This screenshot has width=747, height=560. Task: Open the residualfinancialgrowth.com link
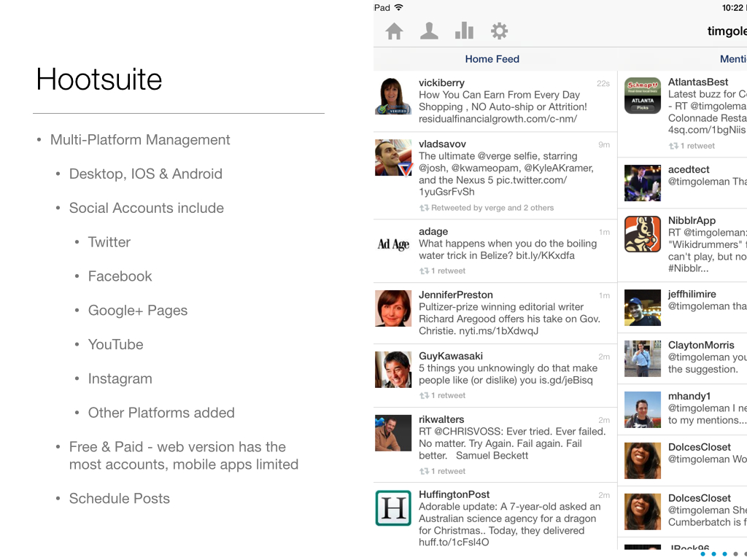tap(498, 119)
